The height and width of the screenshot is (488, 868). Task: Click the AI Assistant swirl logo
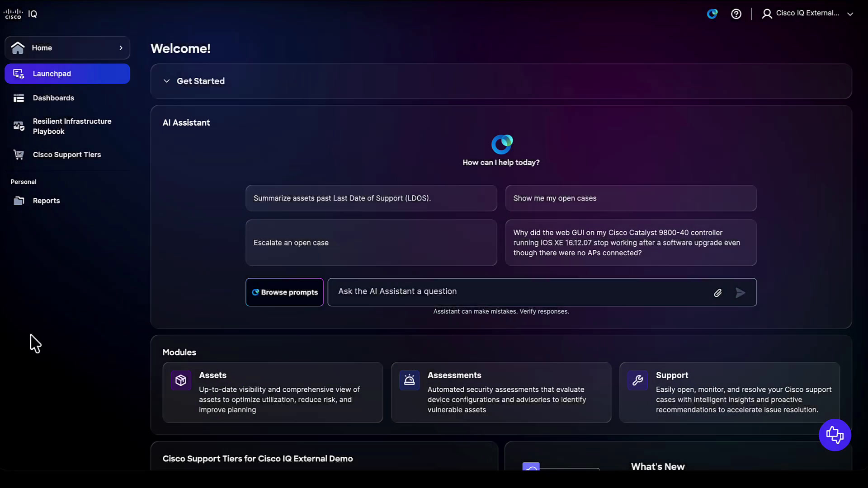click(x=502, y=144)
